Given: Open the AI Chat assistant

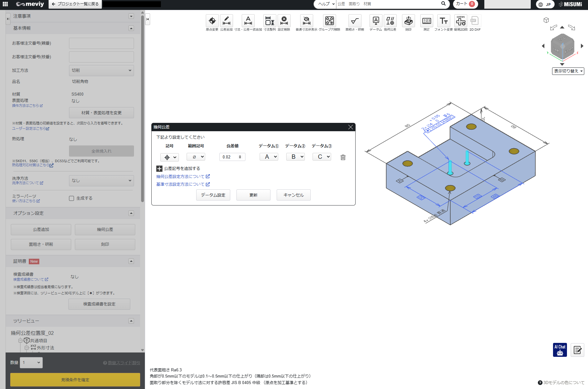Looking at the screenshot, I should tap(560, 350).
